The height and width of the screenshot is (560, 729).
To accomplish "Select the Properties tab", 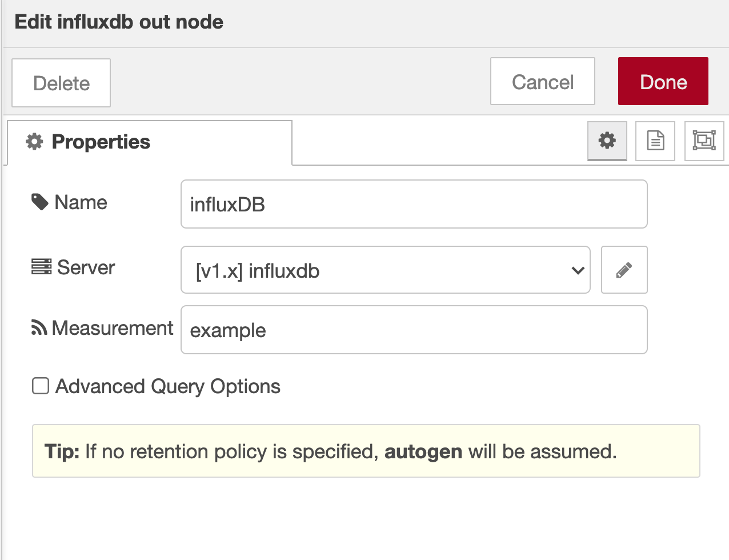I will click(x=150, y=142).
